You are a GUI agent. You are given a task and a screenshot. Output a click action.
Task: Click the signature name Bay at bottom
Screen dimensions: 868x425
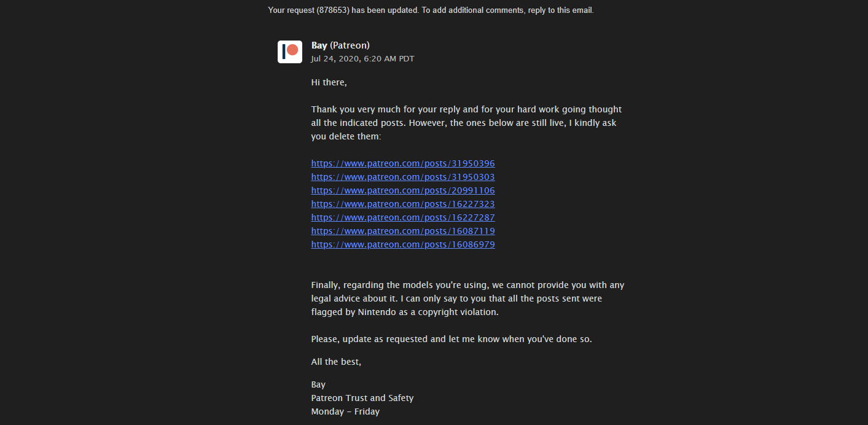[x=318, y=384]
